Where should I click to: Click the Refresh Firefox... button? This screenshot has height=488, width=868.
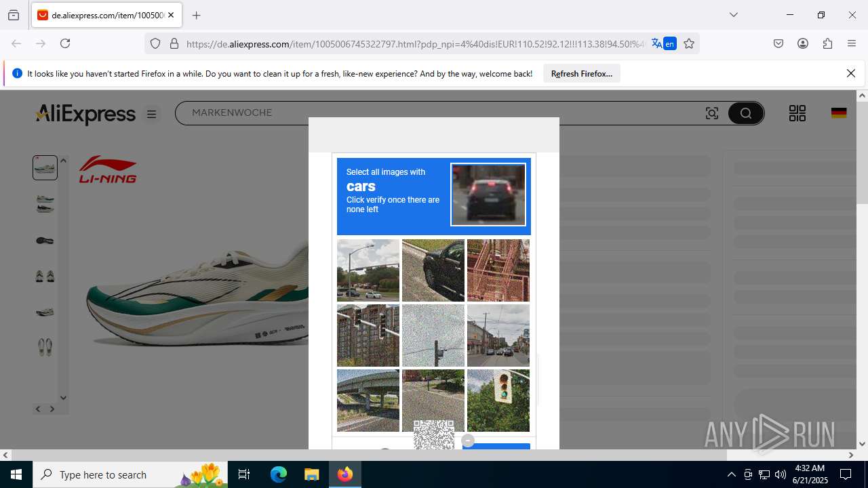coord(581,73)
